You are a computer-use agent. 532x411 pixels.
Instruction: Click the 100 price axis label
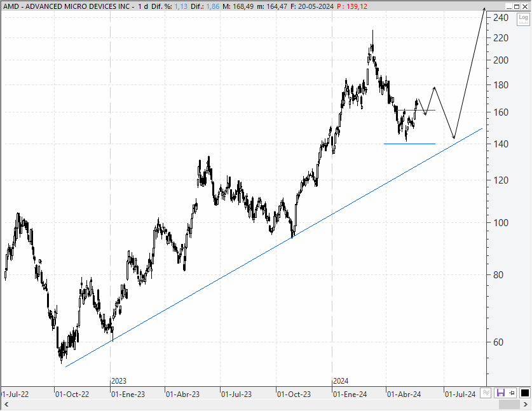[x=501, y=223]
